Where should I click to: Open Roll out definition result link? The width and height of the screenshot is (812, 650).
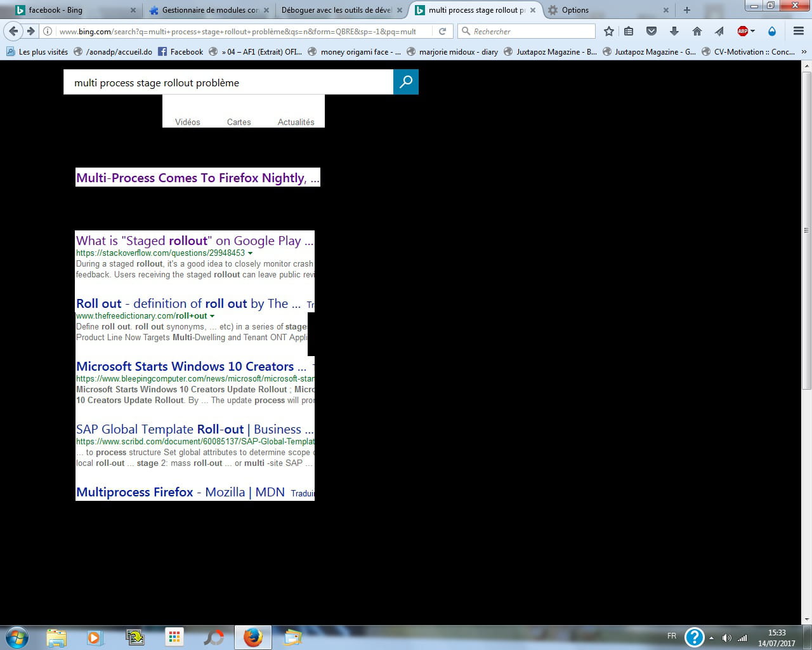point(188,303)
